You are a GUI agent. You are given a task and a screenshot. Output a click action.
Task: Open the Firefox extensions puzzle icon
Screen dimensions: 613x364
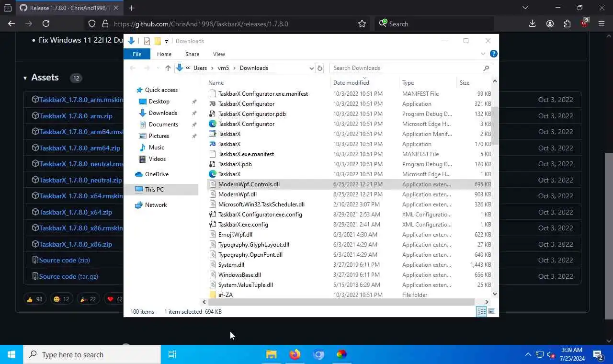(x=567, y=23)
